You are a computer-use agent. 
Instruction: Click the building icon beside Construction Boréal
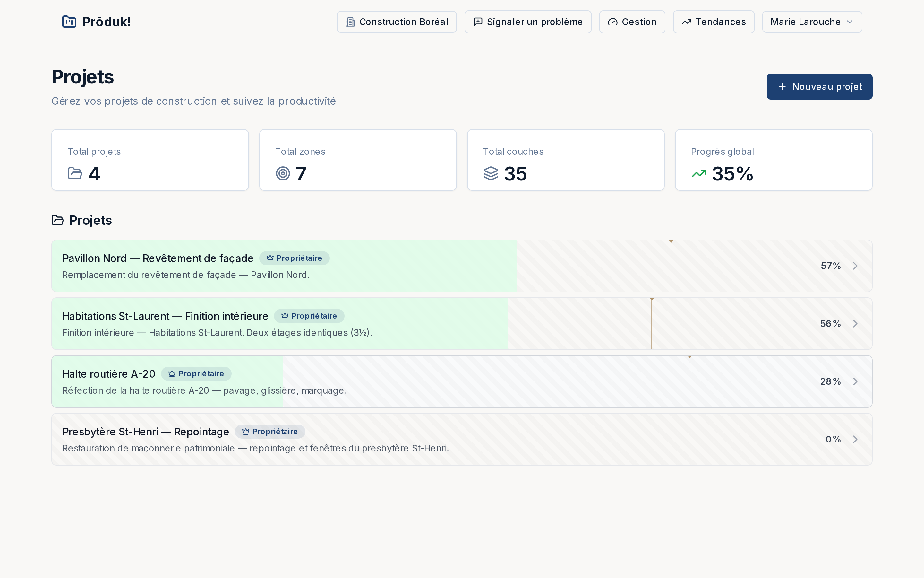(x=350, y=22)
